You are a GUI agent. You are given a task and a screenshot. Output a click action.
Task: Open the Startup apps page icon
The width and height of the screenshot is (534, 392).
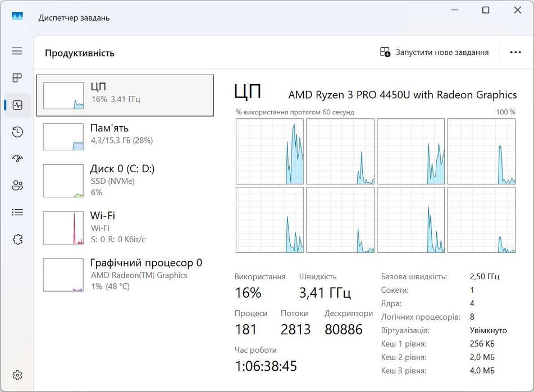pyautogui.click(x=17, y=159)
